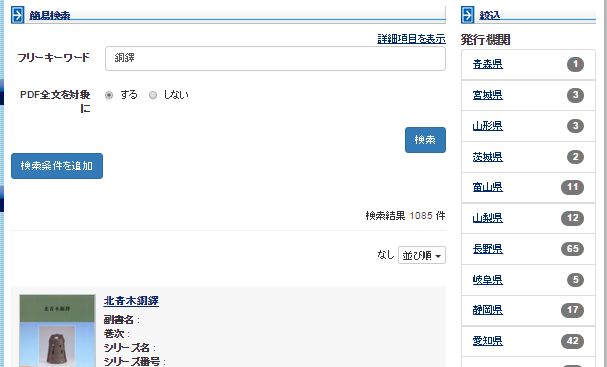
Task: Select the しない radio button
Action: coord(153,95)
